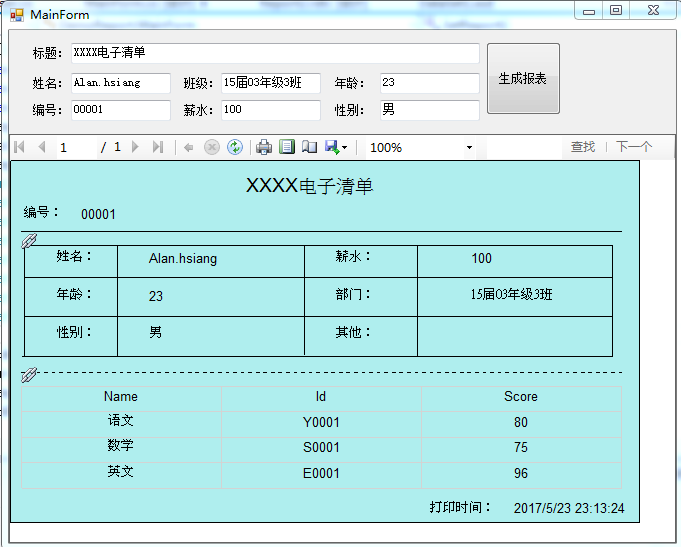Switch to print layout view
The width and height of the screenshot is (681, 547).
pyautogui.click(x=287, y=147)
